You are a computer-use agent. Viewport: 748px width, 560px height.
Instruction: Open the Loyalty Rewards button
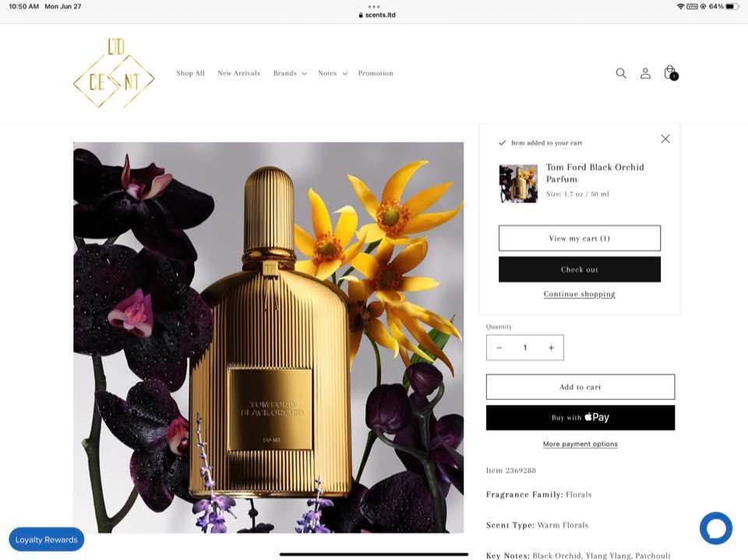[46, 540]
